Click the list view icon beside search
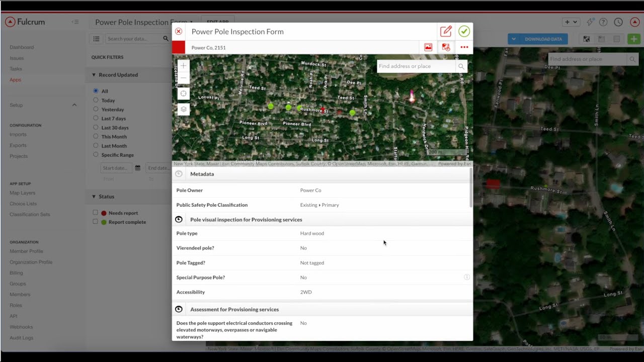Viewport: 644px width, 362px height. (96, 39)
